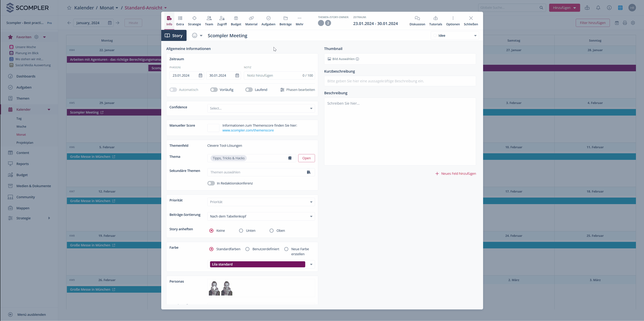Click into the Kurzbeschreibung text field

[400, 81]
